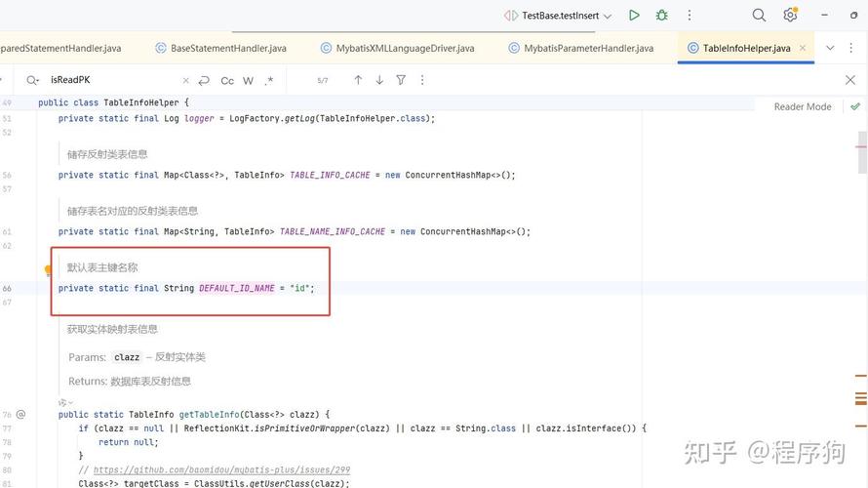The height and width of the screenshot is (488, 868).
Task: Expand the TestBase.testInsert run configuration dropdown
Action: point(607,16)
